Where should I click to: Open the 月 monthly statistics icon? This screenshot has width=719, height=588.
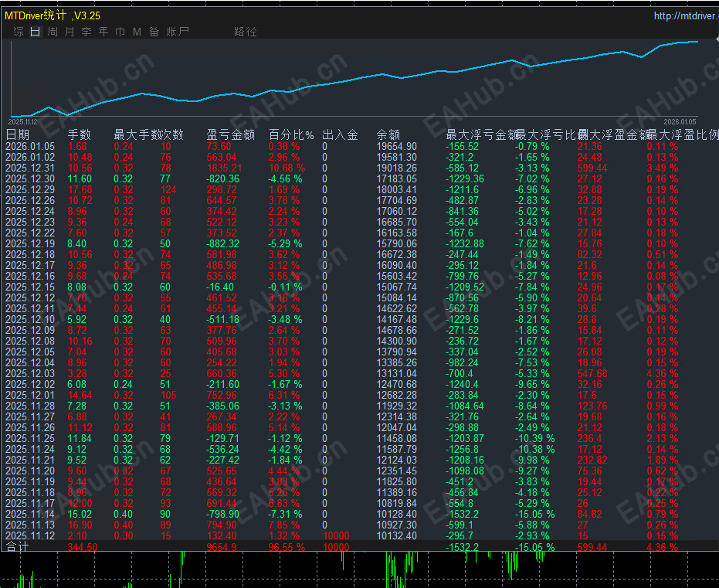pos(69,32)
